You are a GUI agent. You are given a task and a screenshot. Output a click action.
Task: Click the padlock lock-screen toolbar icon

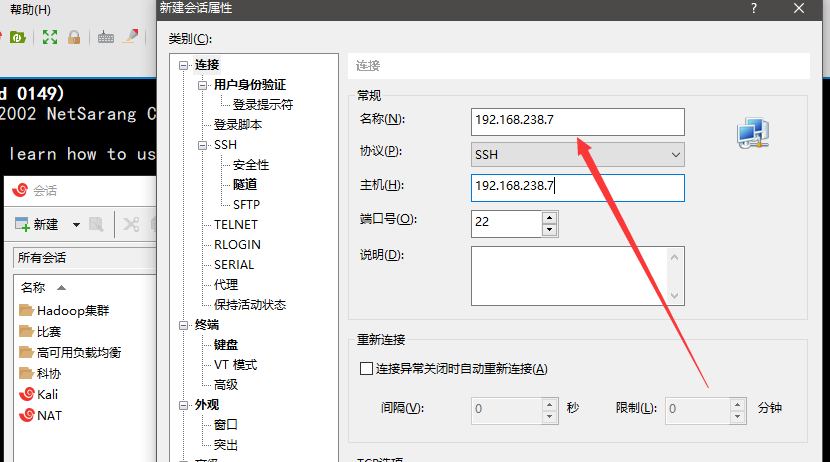(74, 37)
